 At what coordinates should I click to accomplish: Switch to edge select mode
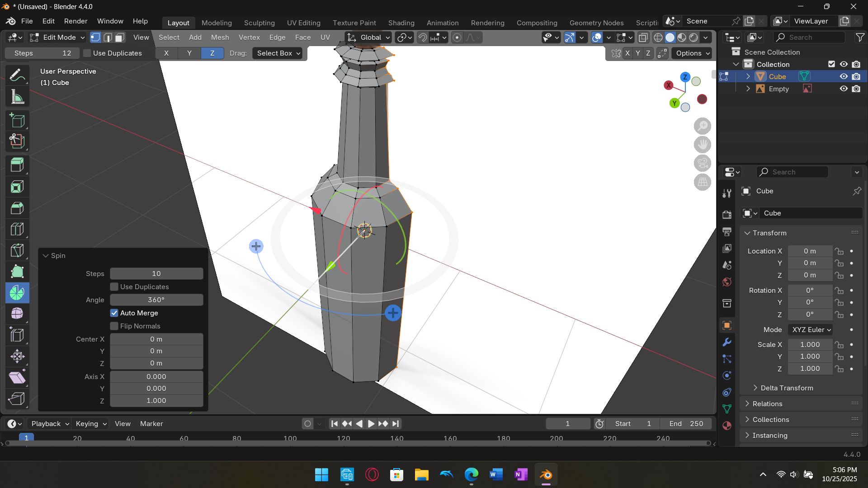108,38
